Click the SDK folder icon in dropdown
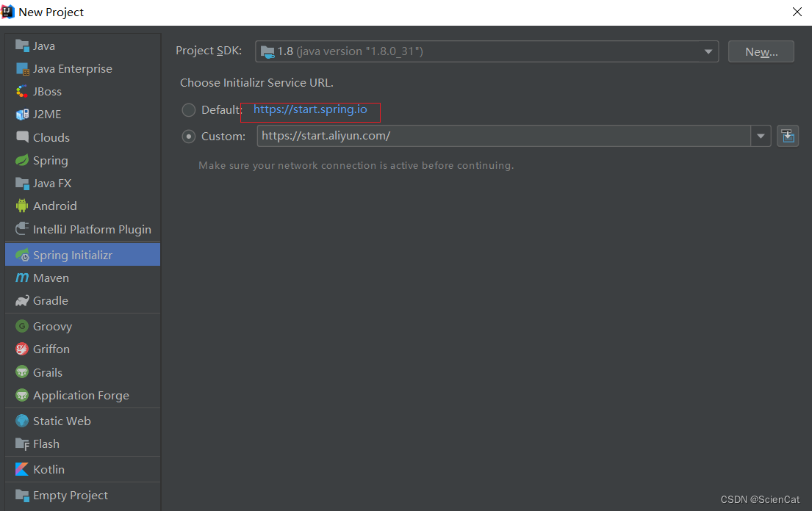Viewport: 812px width, 511px height. point(267,51)
